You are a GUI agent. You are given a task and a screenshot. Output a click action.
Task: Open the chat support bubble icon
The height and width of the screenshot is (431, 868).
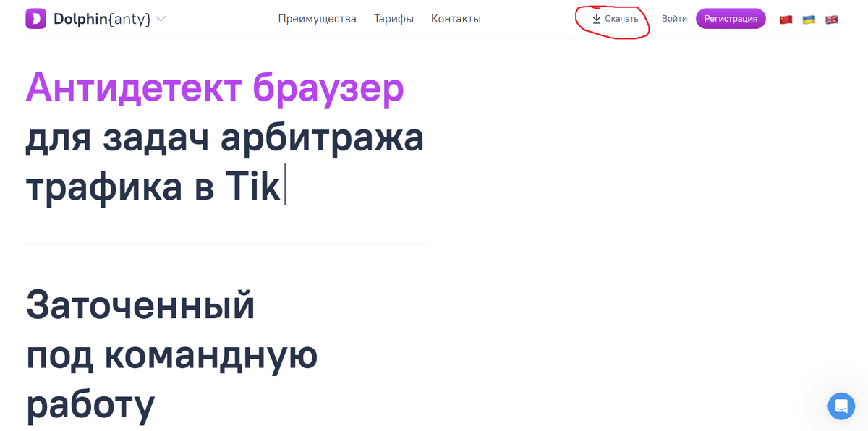click(841, 406)
